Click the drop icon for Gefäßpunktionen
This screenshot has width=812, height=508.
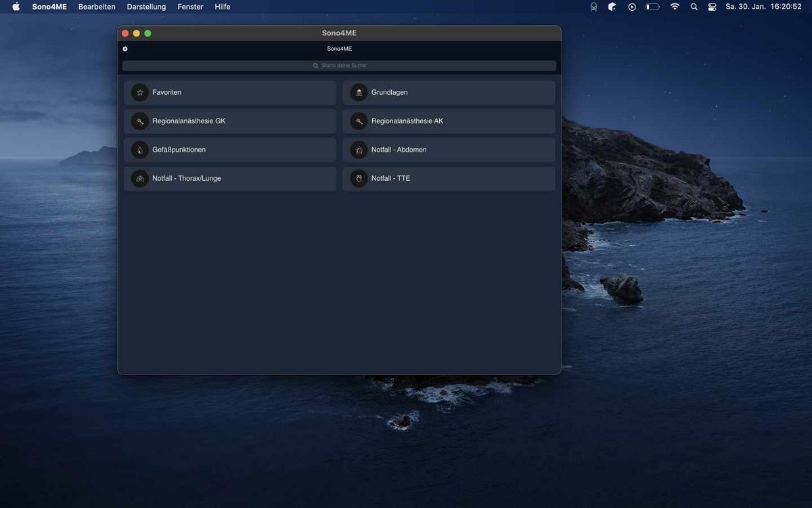pyautogui.click(x=140, y=150)
